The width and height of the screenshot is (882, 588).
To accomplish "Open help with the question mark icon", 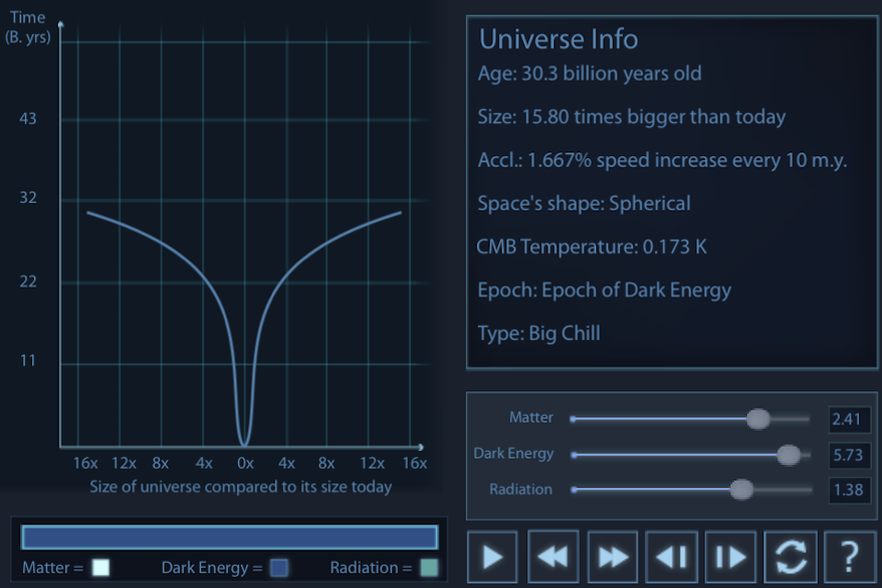I will 850,557.
